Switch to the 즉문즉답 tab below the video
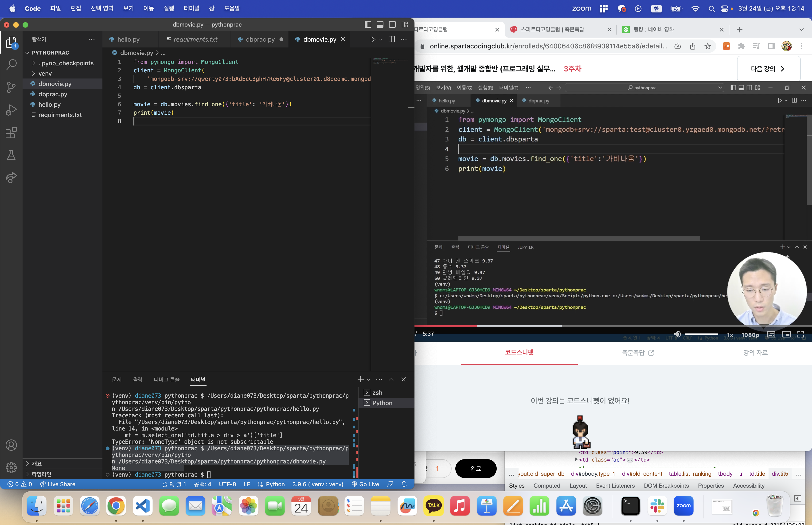Screen dimensions: 812x525 click(637, 353)
